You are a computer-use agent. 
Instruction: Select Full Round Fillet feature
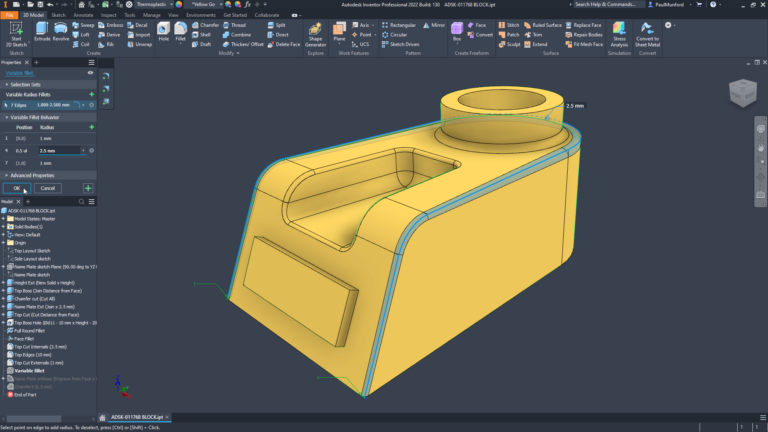29,331
